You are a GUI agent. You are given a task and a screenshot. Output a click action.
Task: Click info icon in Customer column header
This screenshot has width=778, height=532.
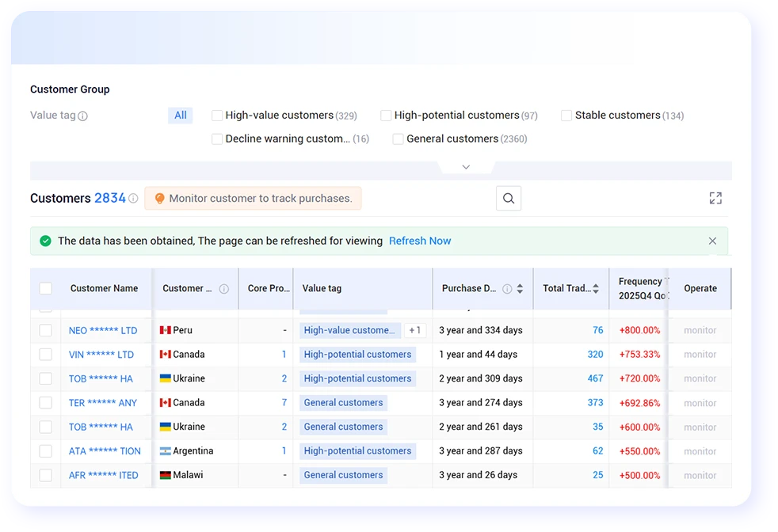tap(223, 288)
